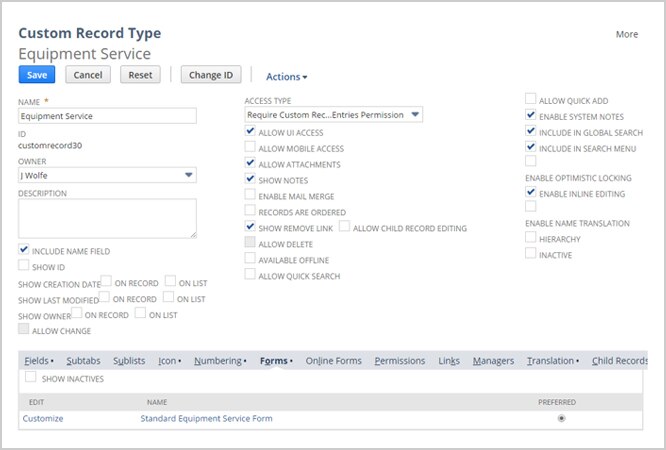
Task: Check the Show Inactives checkbox
Action: tap(31, 377)
